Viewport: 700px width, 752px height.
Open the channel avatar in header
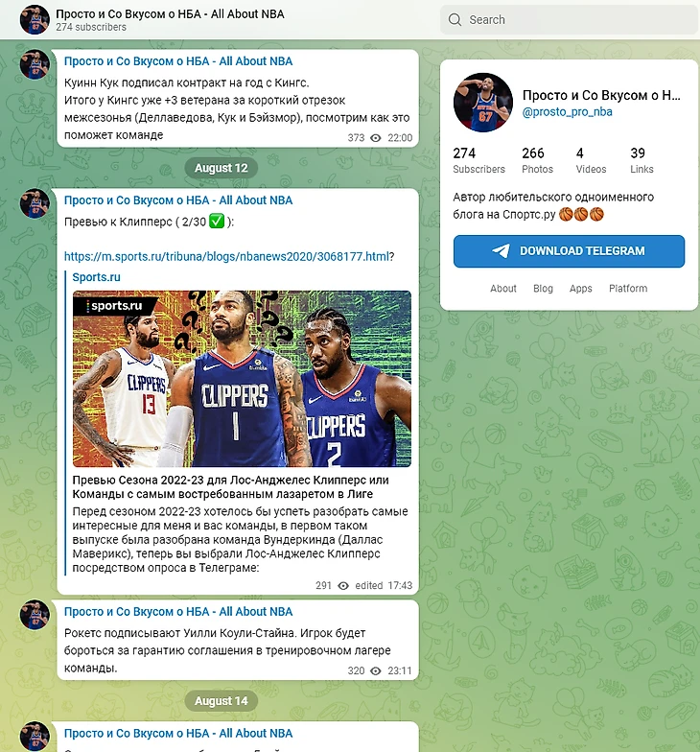(35, 19)
